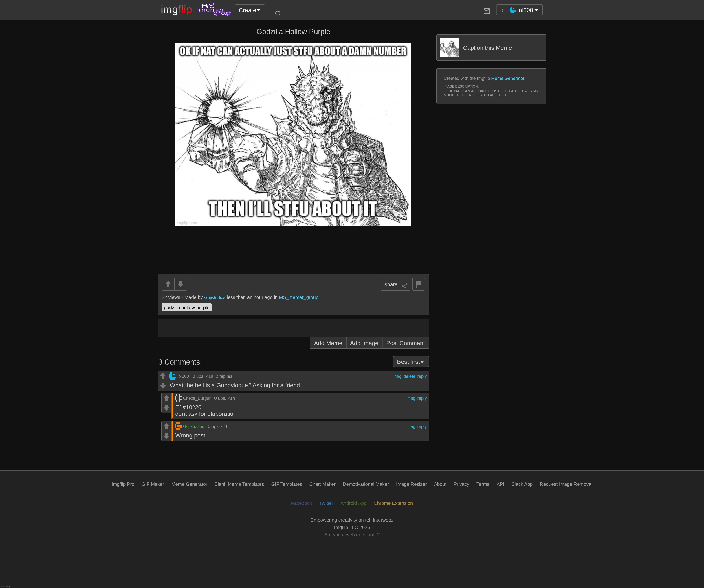Click the Add Image button
The width and height of the screenshot is (704, 588).
[364, 343]
